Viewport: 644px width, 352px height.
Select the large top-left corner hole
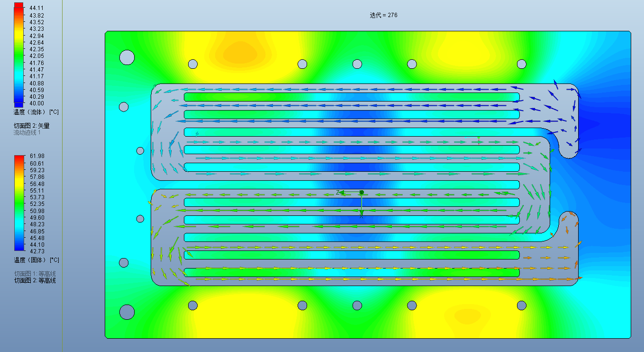click(x=127, y=57)
